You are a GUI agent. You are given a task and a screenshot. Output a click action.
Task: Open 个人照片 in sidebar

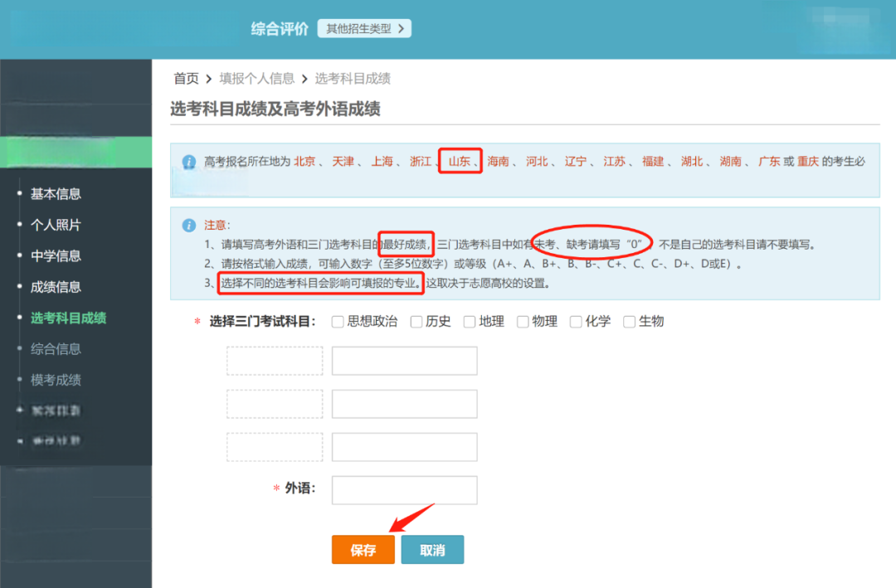[x=56, y=225]
